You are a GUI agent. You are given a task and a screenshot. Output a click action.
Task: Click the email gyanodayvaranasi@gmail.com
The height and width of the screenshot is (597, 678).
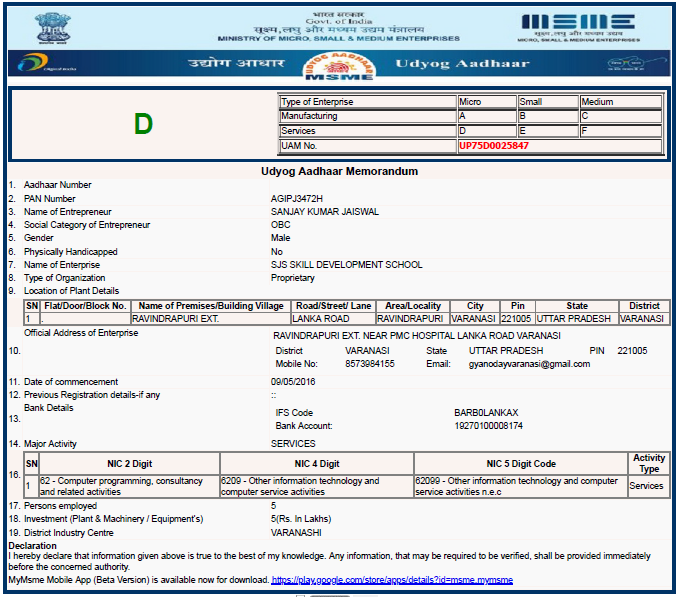(518, 364)
